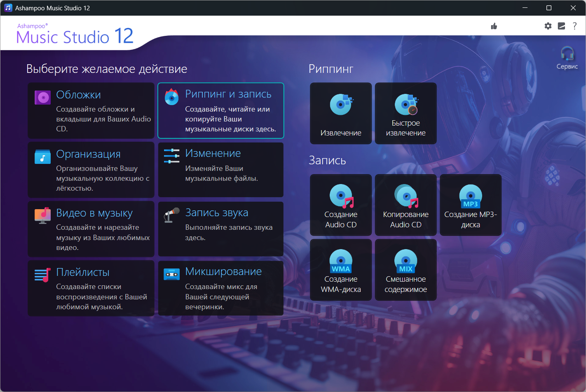
Task: Click the flaming disc icon beside Риппинг и запись
Action: [172, 97]
